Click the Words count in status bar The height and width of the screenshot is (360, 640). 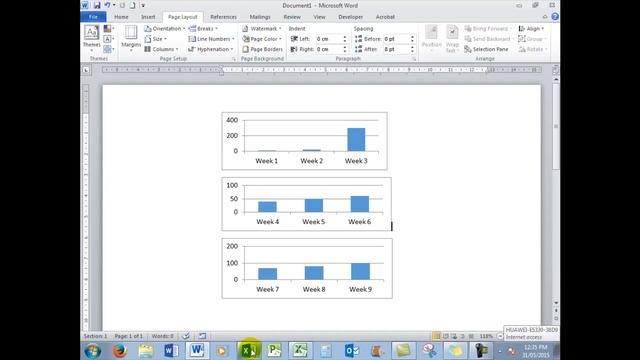coord(162,336)
